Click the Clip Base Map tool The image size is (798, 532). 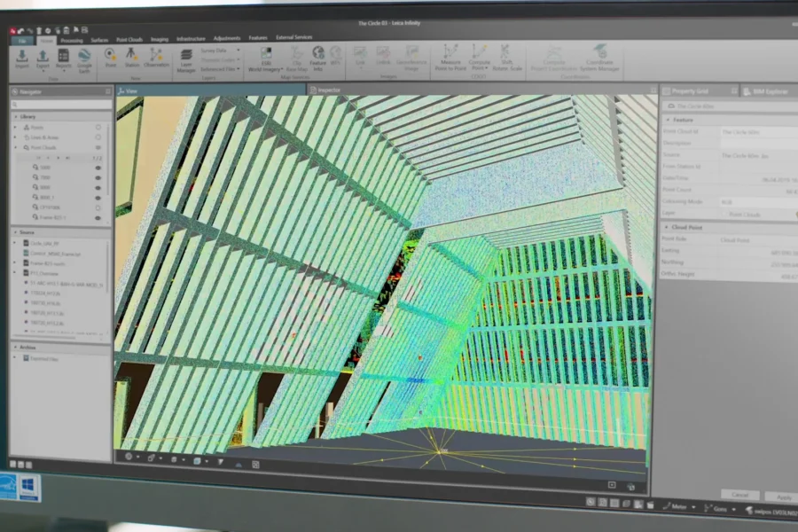297,59
